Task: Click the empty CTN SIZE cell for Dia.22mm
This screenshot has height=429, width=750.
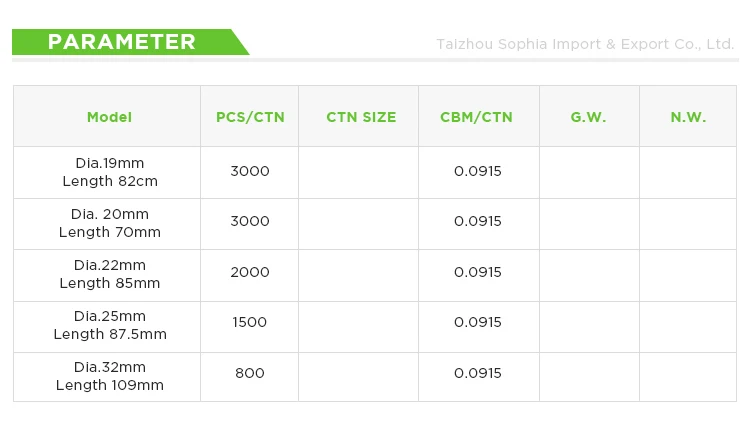Action: click(359, 275)
